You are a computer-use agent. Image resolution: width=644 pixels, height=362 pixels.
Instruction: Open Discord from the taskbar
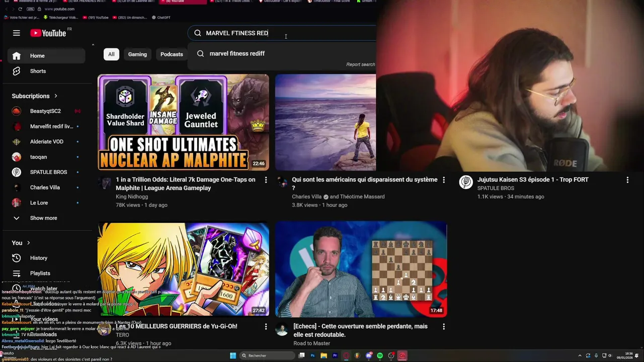coord(369,356)
